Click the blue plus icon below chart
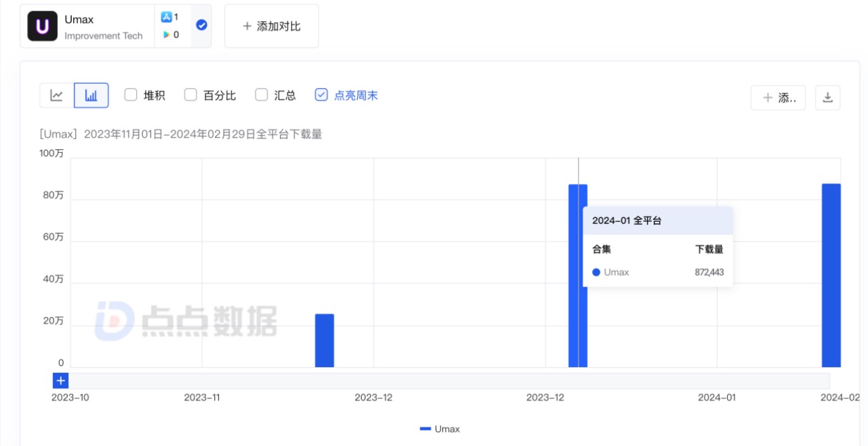The image size is (868, 446). [60, 381]
